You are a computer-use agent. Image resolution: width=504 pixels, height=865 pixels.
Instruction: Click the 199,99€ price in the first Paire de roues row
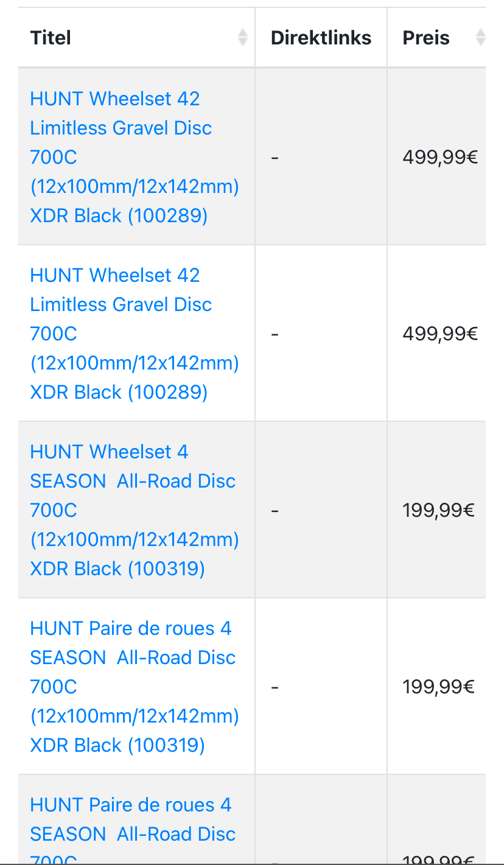438,687
